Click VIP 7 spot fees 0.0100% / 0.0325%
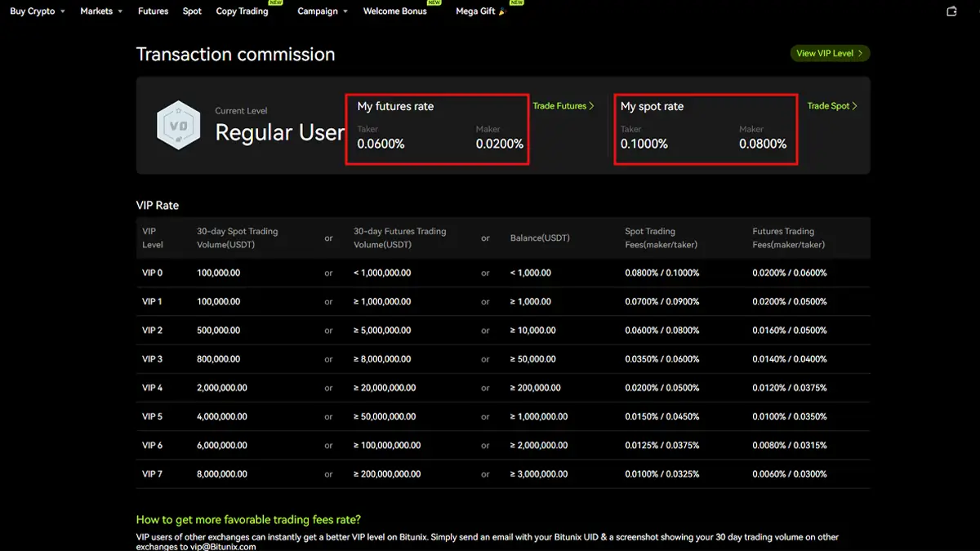Screen dimensions: 980x551 click(x=662, y=474)
